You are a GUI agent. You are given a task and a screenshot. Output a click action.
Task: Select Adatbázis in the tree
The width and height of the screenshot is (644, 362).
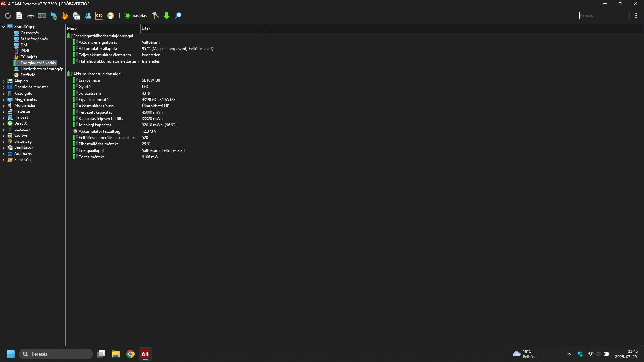pos(23,154)
